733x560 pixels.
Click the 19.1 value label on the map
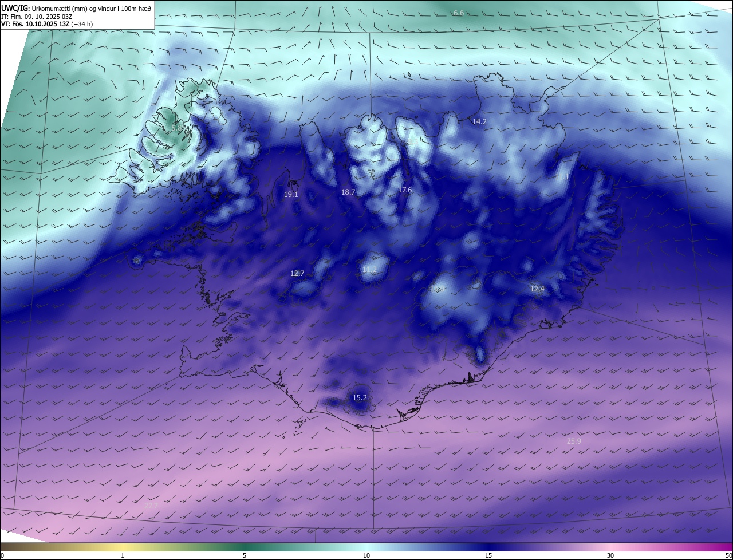(x=291, y=195)
